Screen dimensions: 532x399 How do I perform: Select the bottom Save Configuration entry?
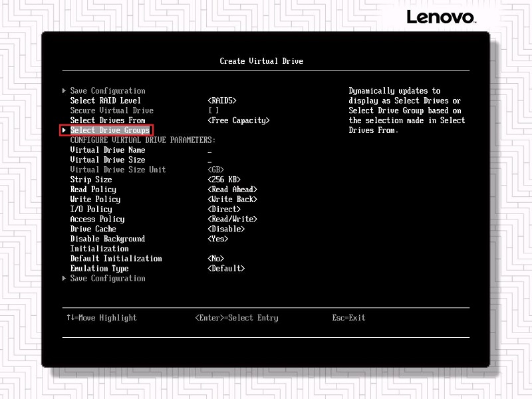(x=107, y=278)
